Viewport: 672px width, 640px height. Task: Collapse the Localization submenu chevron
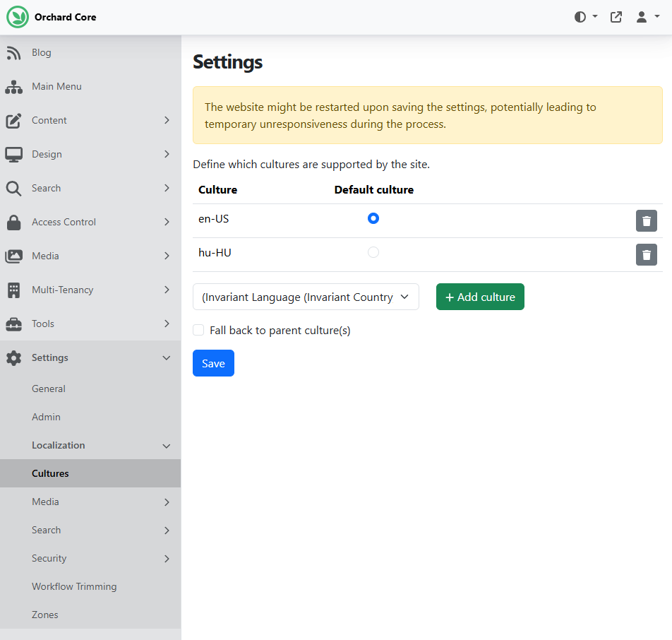[x=167, y=446]
